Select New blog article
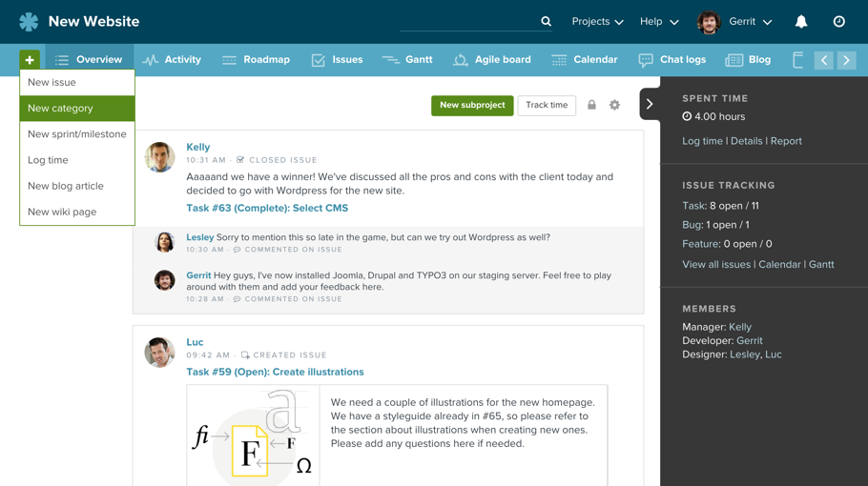Viewport: 868px width, 486px height. pos(77,187)
